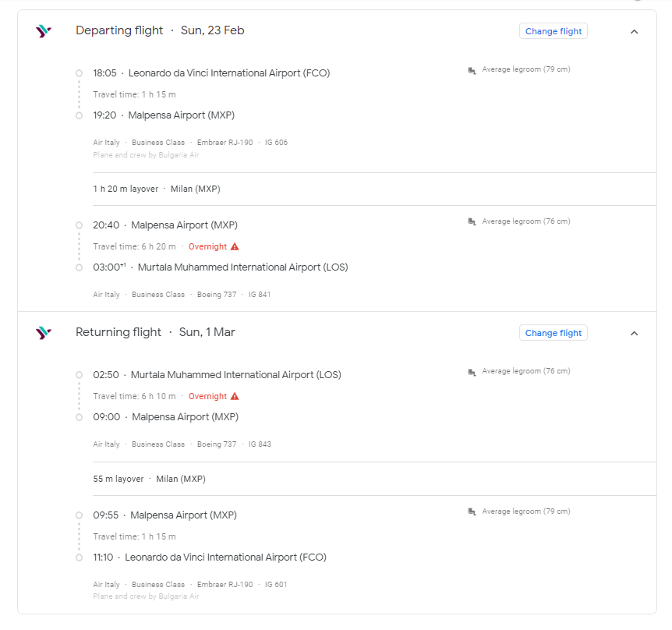The image size is (672, 630).
Task: Change the departing flight on Sun, 23 Feb
Action: pos(554,31)
